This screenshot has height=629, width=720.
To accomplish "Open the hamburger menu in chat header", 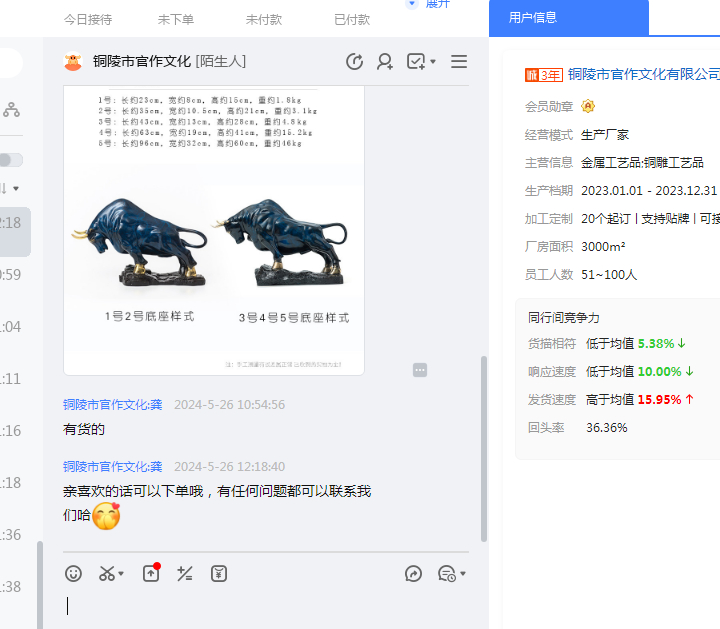I will [459, 62].
